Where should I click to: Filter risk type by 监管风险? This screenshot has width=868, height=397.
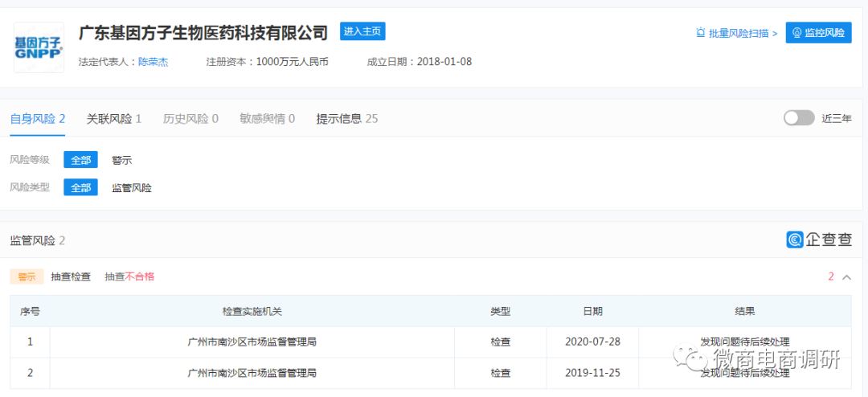(132, 188)
